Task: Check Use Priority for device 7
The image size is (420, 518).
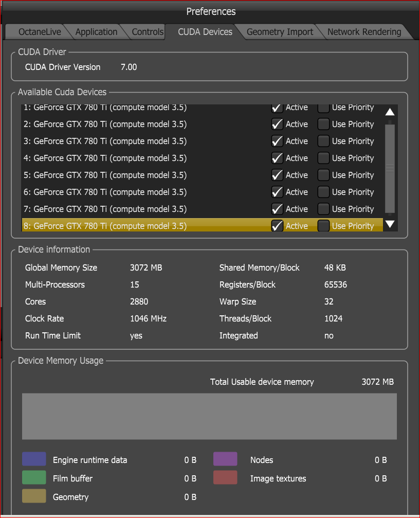Action: (323, 209)
